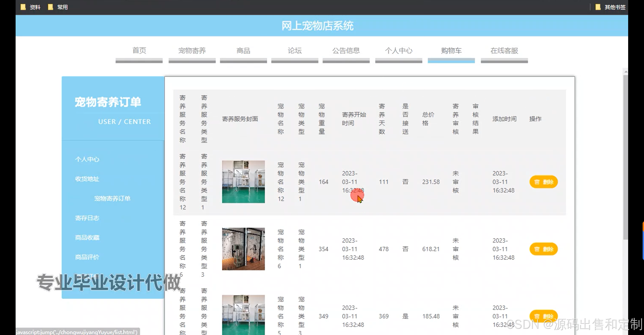
Task: Open 寄存日志 in the sidebar menu
Action: 87,218
